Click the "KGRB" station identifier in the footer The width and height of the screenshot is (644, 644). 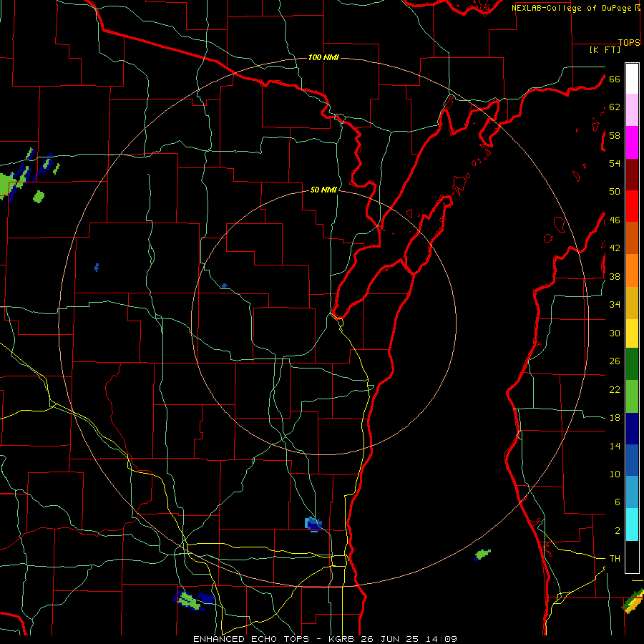[343, 639]
